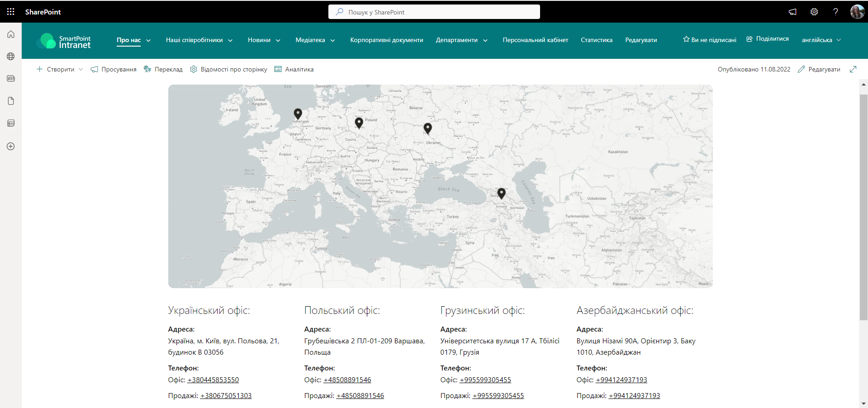
Task: Click the expand to full-screen arrow icon
Action: (x=853, y=69)
